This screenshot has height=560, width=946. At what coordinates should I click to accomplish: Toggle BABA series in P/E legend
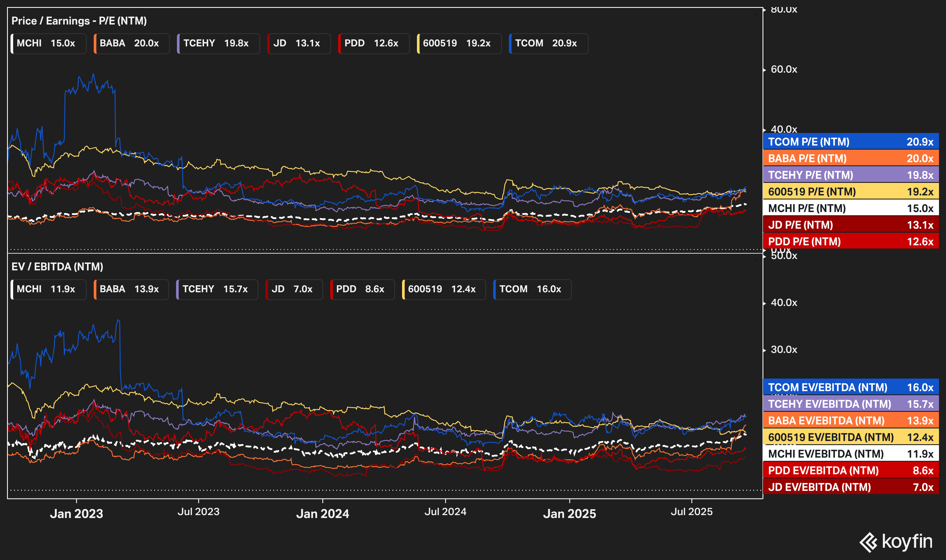tap(131, 43)
